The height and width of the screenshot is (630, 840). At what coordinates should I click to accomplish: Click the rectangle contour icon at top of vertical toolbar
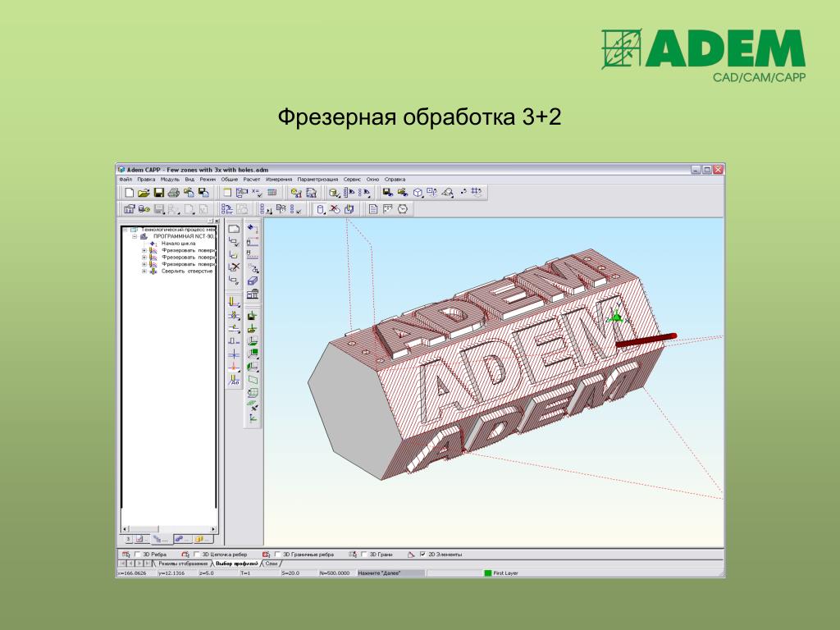click(x=234, y=229)
